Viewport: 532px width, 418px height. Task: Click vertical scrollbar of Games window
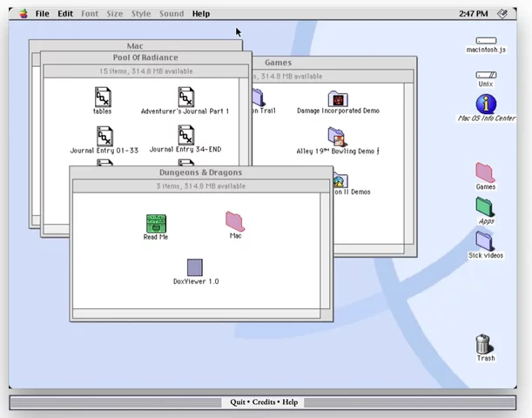[x=408, y=163]
